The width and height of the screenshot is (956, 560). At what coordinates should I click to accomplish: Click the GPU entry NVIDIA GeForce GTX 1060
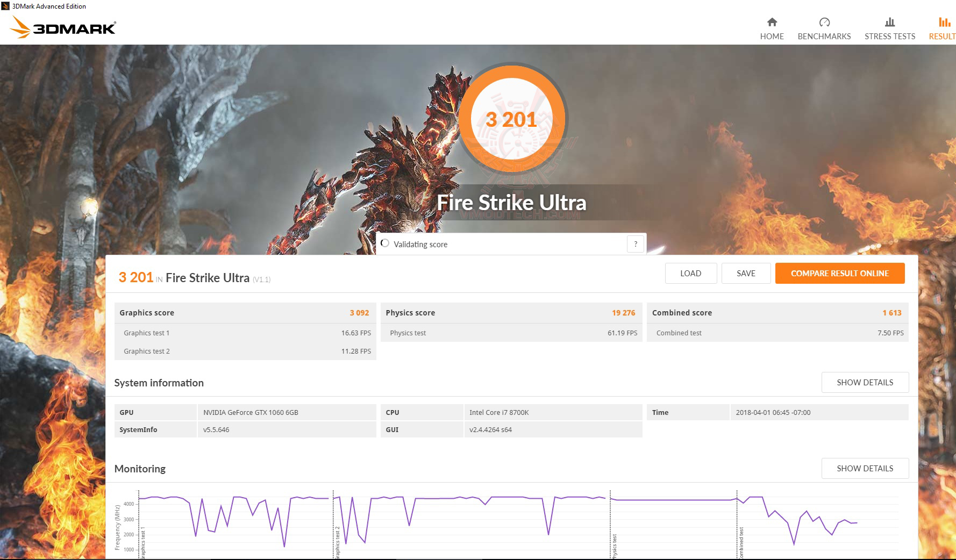pos(250,412)
